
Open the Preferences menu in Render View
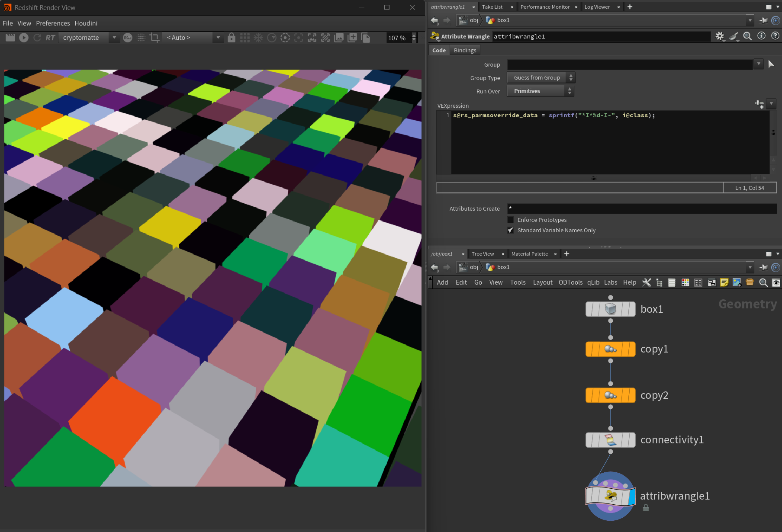tap(53, 23)
